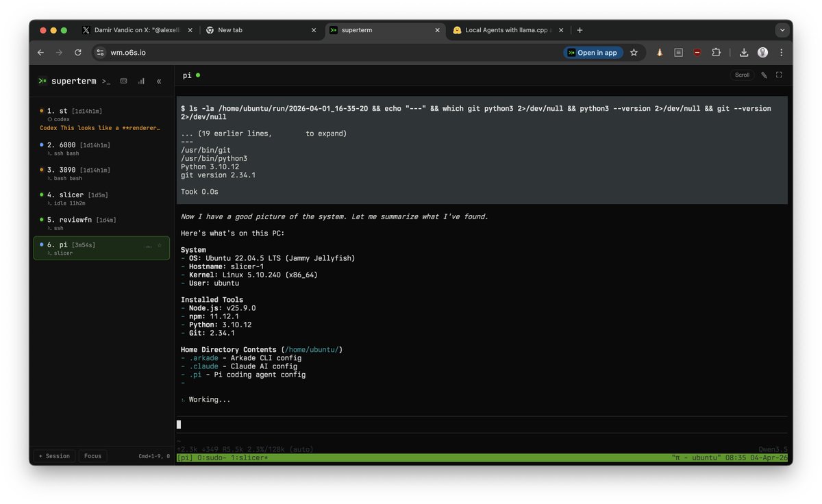The width and height of the screenshot is (822, 504).
Task: Select session 5. reviewfn
Action: (101, 223)
